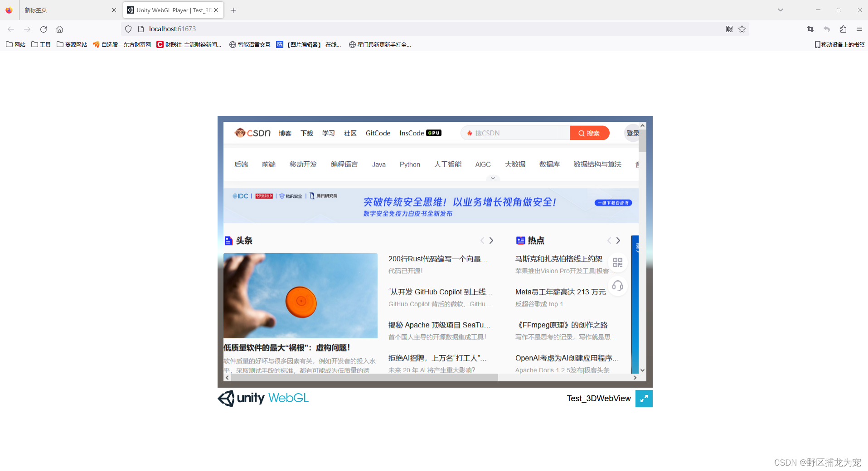This screenshot has width=868, height=471.
Task: Switch to the 新标签页 tab
Action: coord(66,10)
